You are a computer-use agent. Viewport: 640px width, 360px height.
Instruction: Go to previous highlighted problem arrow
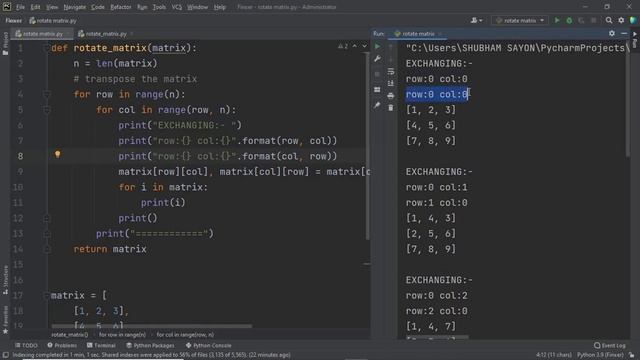point(355,47)
